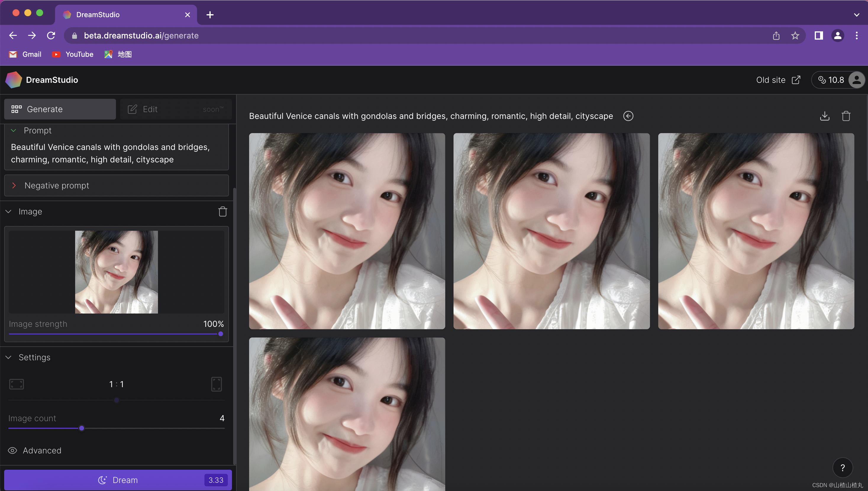Open the user account avatar menu
The height and width of the screenshot is (491, 868).
click(856, 80)
